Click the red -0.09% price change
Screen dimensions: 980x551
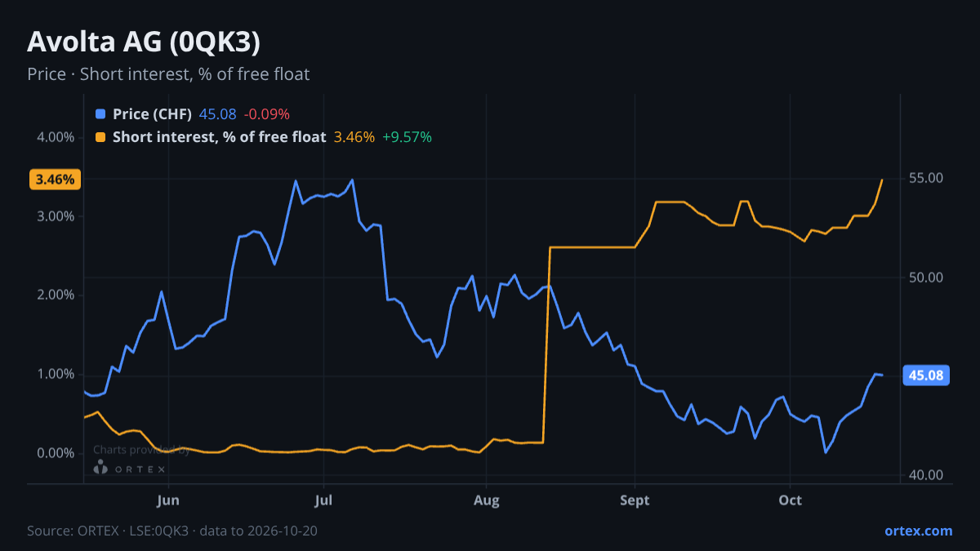click(x=267, y=114)
